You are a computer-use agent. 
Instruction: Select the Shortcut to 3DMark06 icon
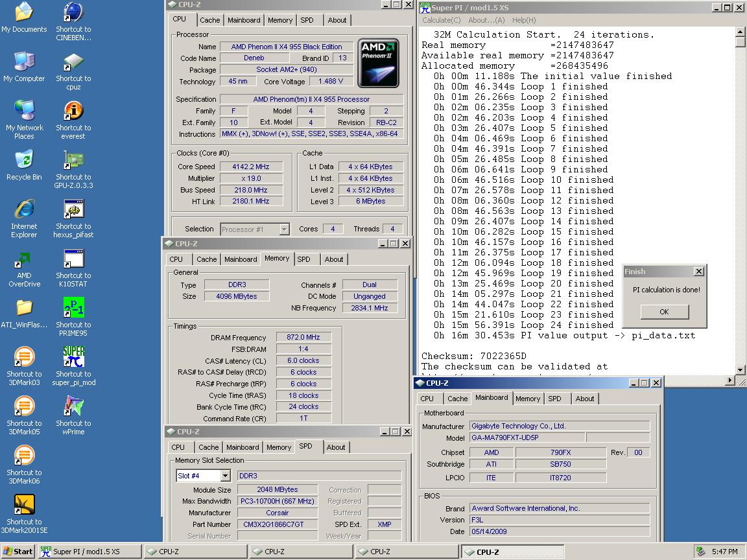24,465
